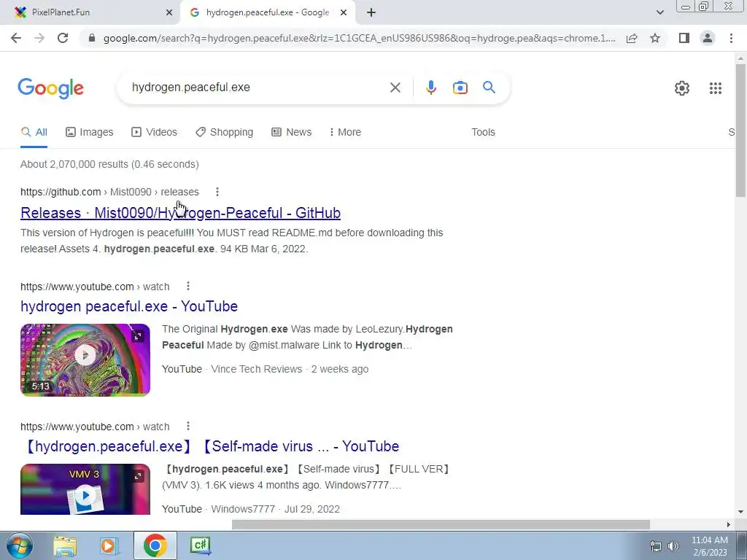Launch Windows Media Player from taskbar

coord(109,546)
